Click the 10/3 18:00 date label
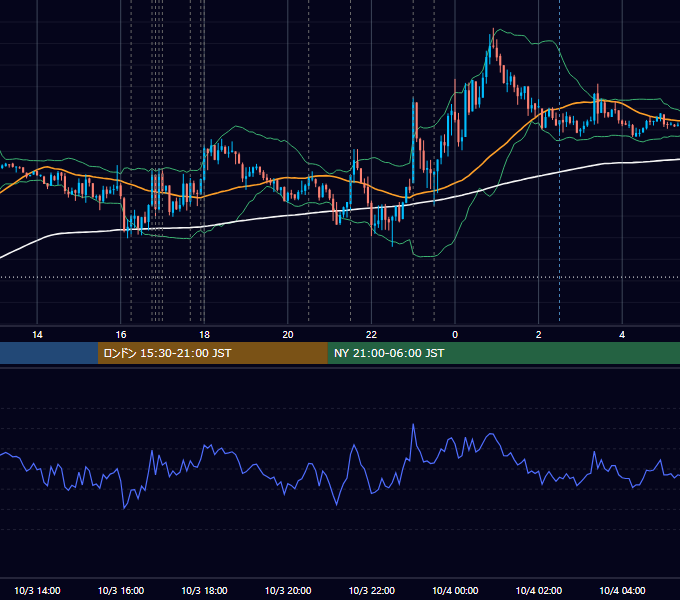The height and width of the screenshot is (600, 680). [x=204, y=590]
